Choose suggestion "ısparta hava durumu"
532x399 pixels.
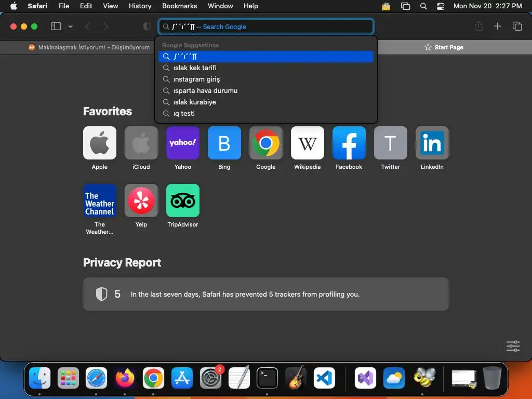(x=266, y=90)
